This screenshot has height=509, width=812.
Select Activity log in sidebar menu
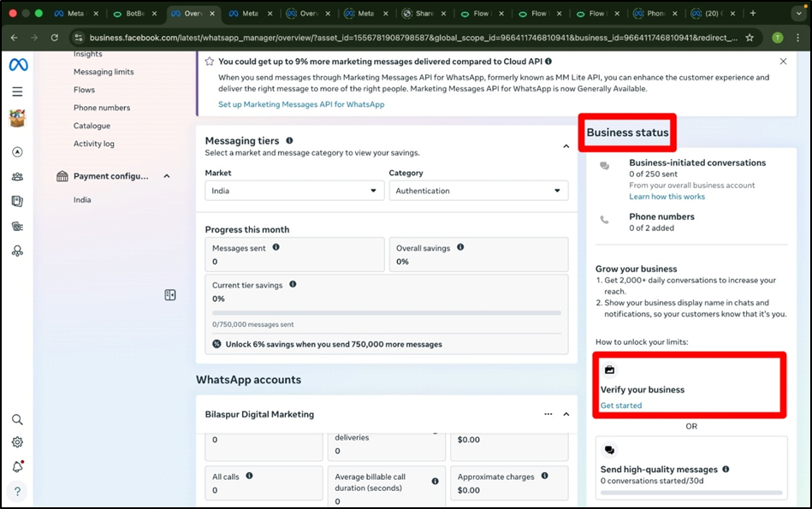(94, 144)
